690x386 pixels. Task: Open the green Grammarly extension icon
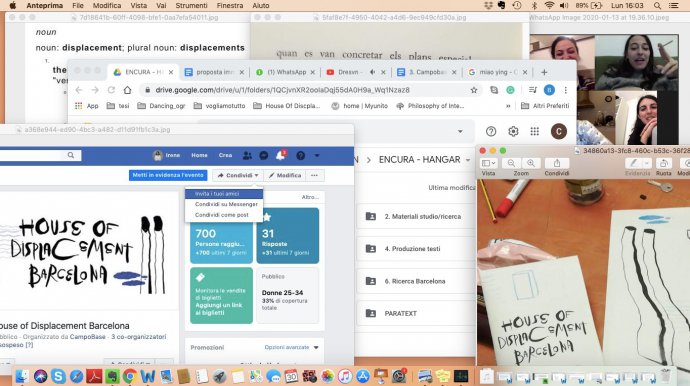510,90
